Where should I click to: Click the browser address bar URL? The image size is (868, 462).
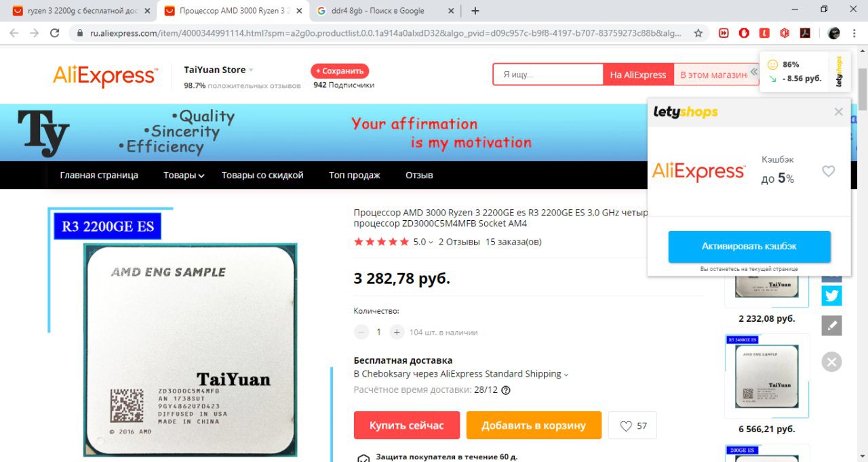point(387,33)
